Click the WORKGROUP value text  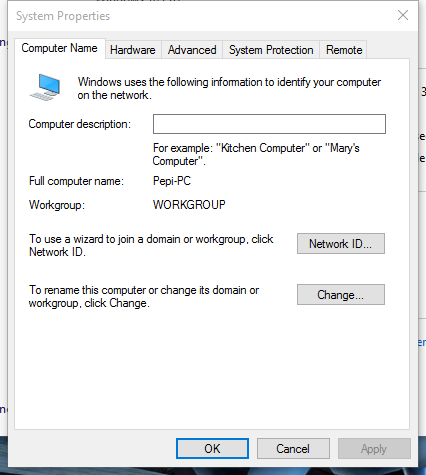(x=189, y=204)
